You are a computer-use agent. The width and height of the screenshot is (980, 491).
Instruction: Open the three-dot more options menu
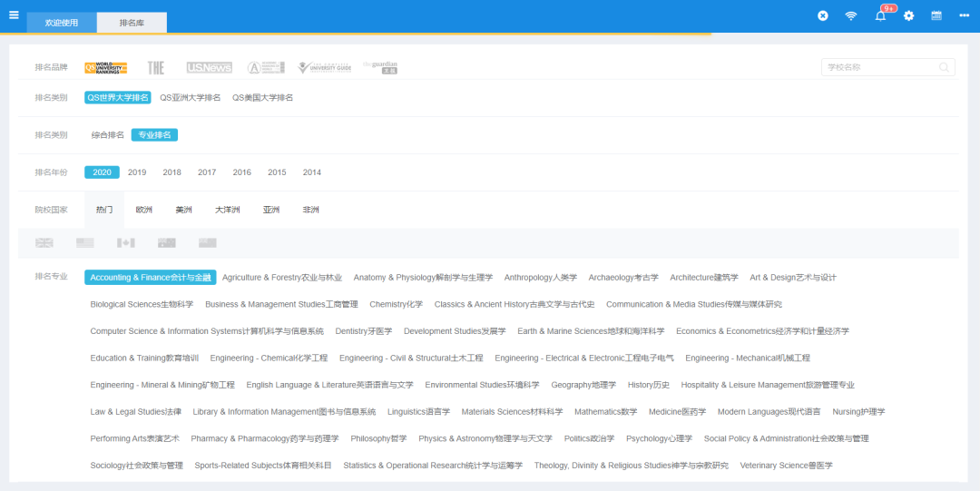pos(964,15)
